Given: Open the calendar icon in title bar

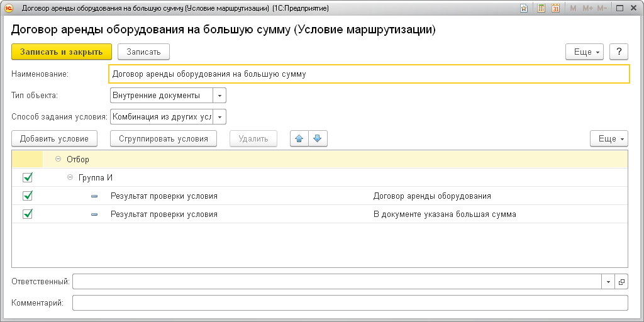Looking at the screenshot, I should [x=555, y=8].
